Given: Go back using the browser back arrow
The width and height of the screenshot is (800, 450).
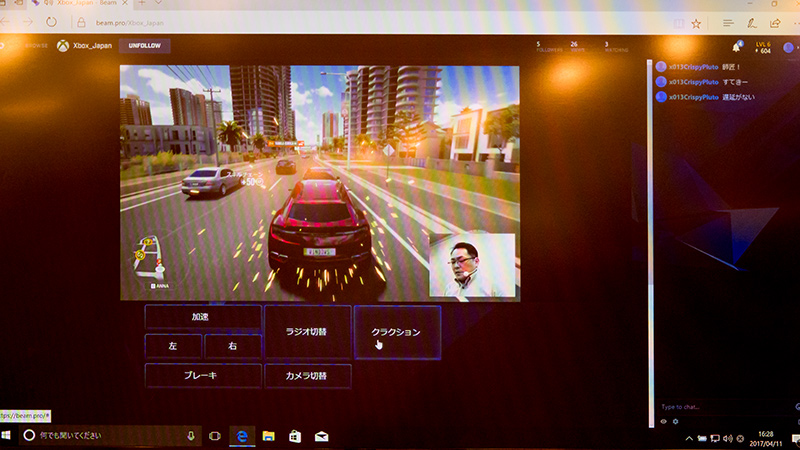Looking at the screenshot, I should tap(5, 22).
